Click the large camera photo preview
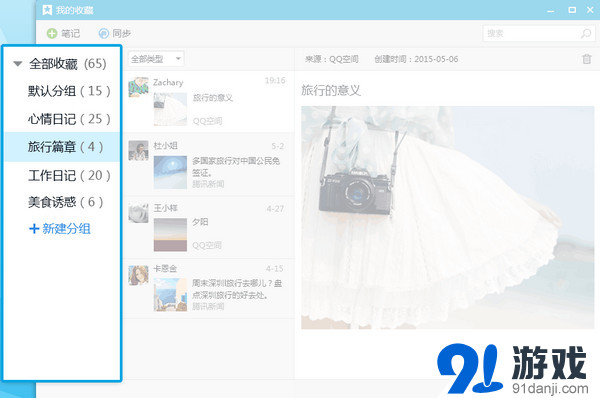This screenshot has width=600, height=398. (448, 217)
